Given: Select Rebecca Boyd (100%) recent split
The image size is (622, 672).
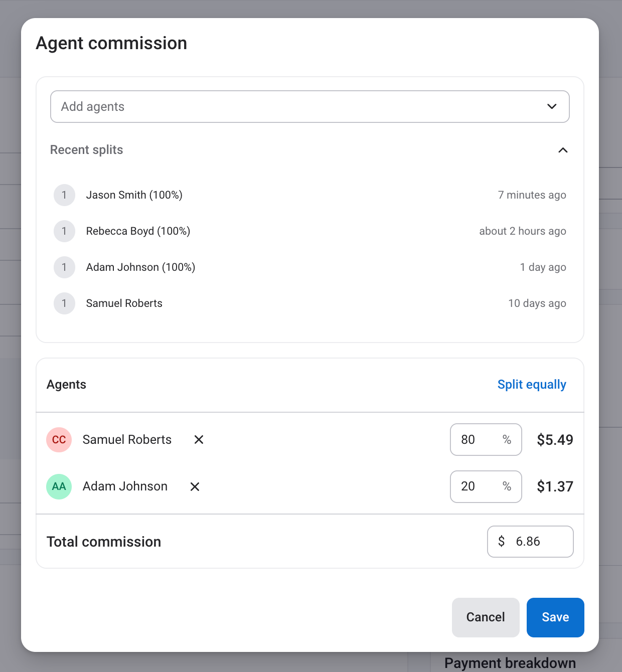Looking at the screenshot, I should click(138, 231).
